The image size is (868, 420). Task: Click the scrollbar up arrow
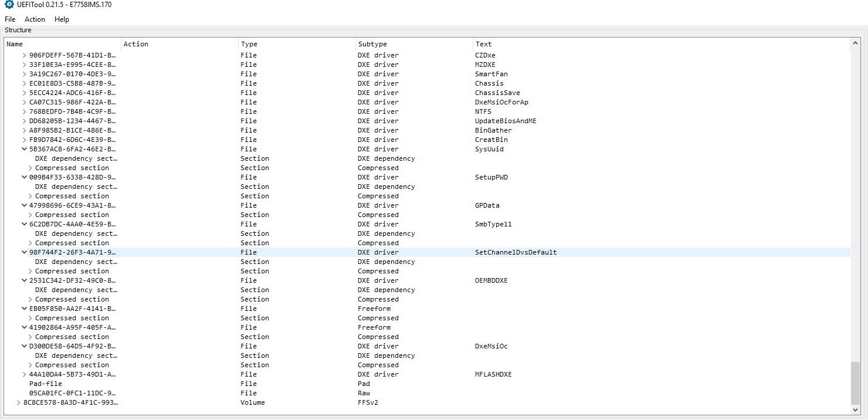856,43
